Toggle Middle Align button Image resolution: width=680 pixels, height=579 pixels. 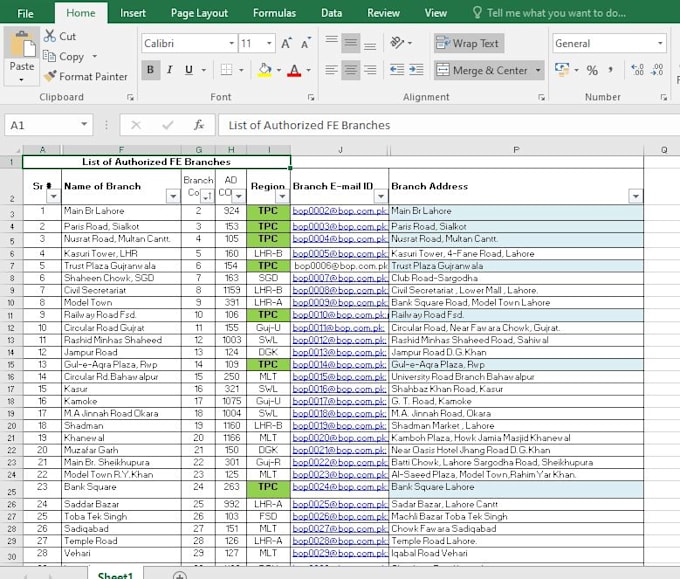click(351, 43)
